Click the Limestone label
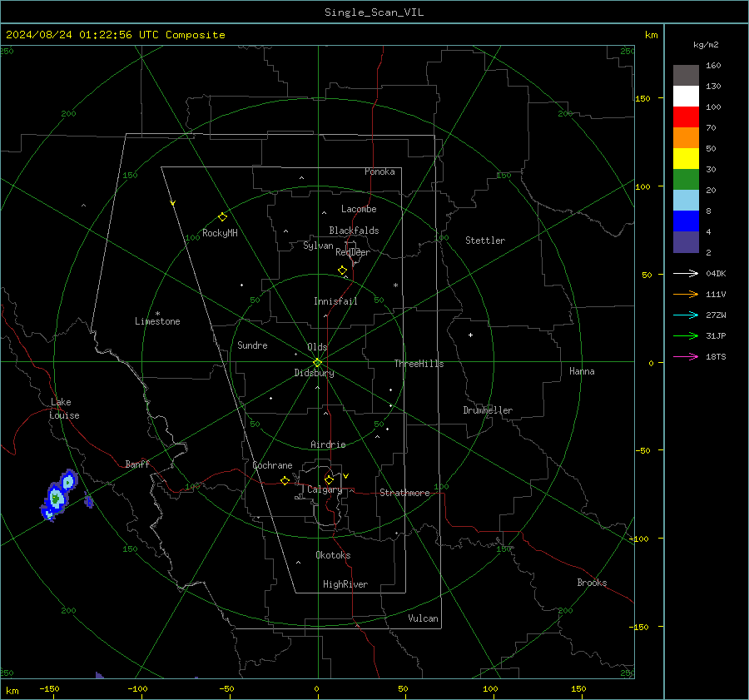Viewport: 749px width, 700px height. 157,321
